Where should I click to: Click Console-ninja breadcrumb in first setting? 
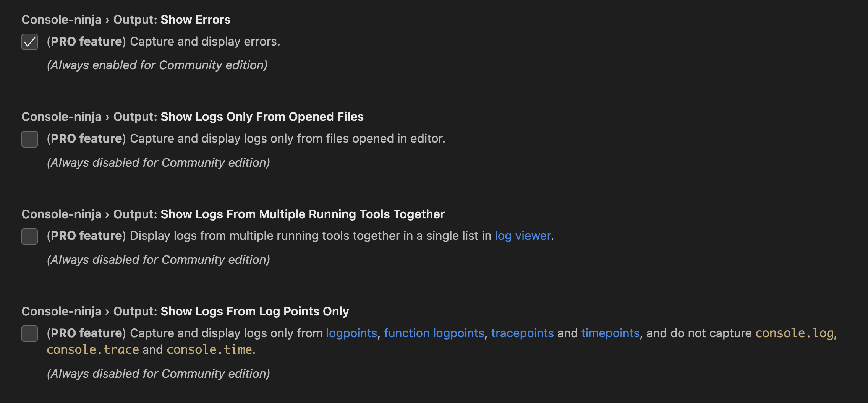pos(61,19)
